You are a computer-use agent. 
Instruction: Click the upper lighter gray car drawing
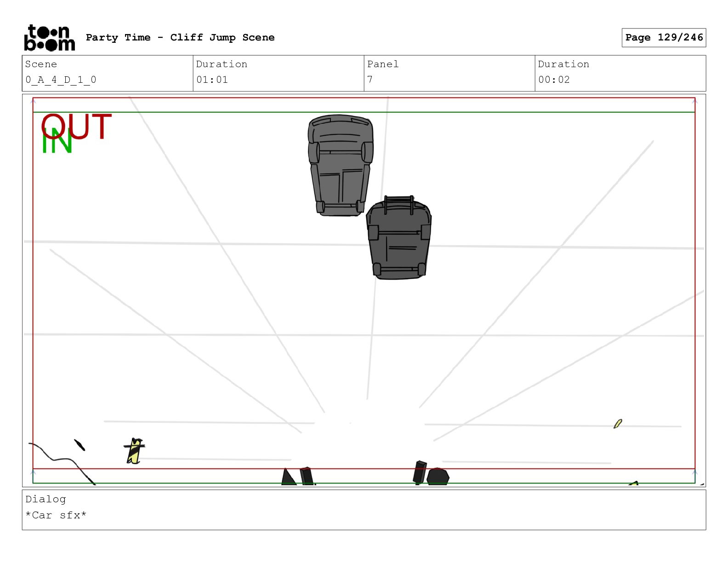tap(341, 165)
